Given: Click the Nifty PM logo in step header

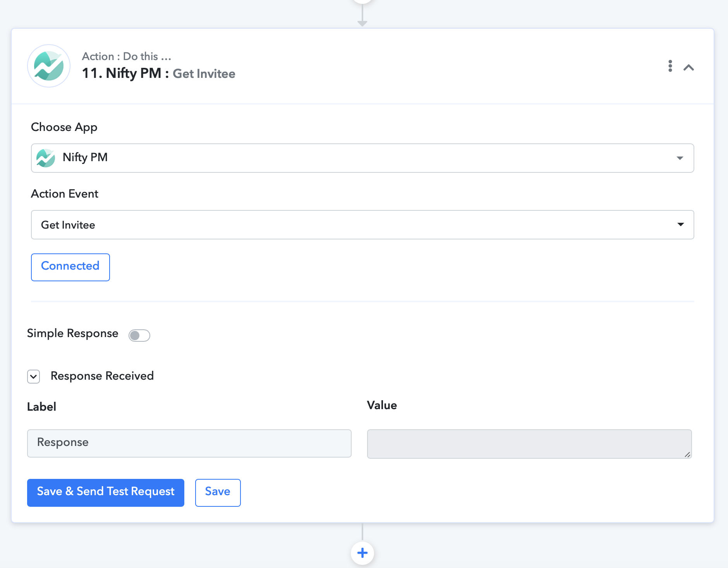Looking at the screenshot, I should coord(49,66).
